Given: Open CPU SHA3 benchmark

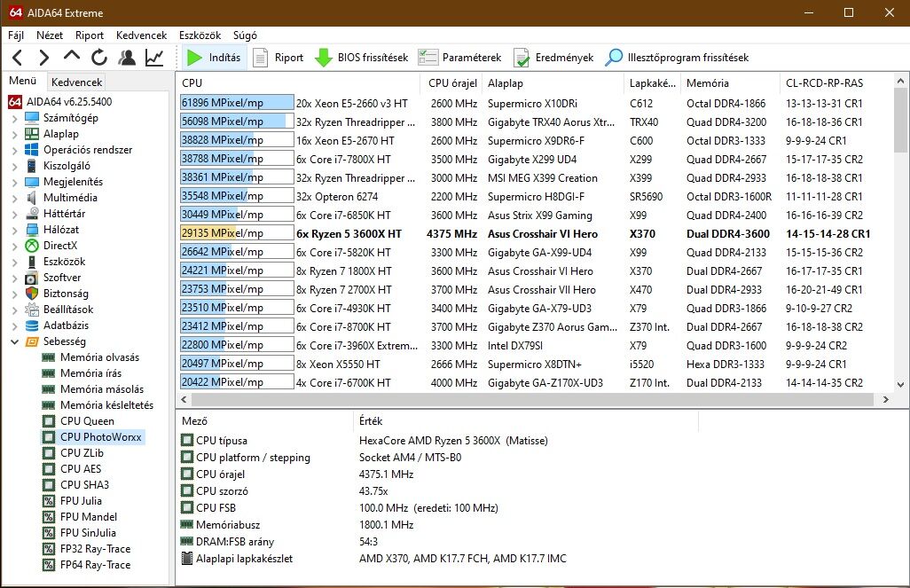Looking at the screenshot, I should point(84,485).
